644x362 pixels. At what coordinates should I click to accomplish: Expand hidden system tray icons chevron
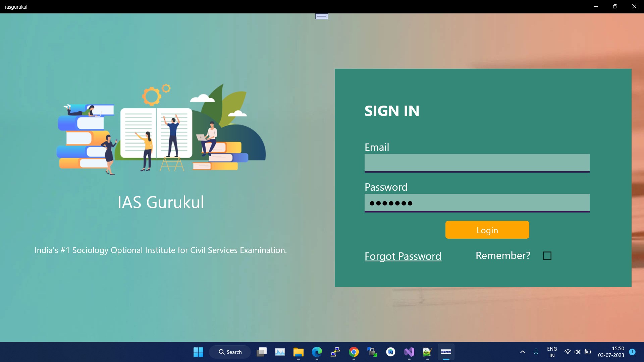pyautogui.click(x=522, y=352)
